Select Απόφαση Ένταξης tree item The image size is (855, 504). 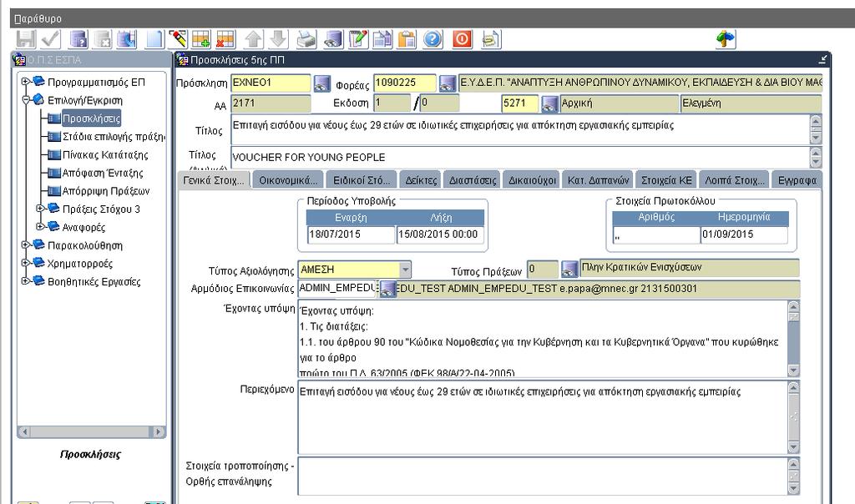click(x=103, y=173)
